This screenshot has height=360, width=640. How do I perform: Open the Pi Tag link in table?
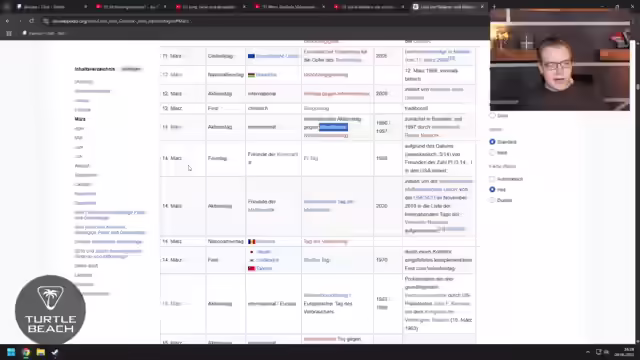tap(311, 158)
